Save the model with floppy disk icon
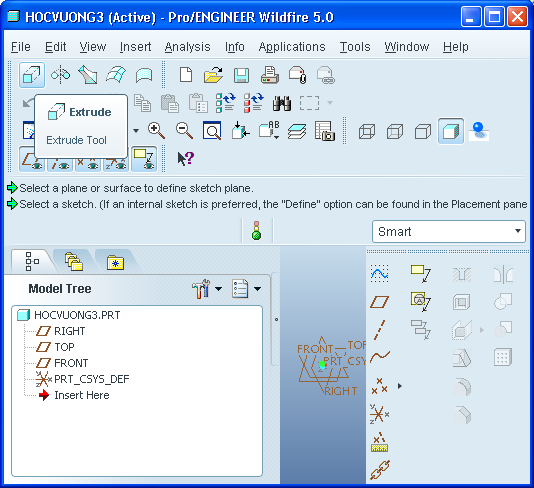 coord(241,75)
